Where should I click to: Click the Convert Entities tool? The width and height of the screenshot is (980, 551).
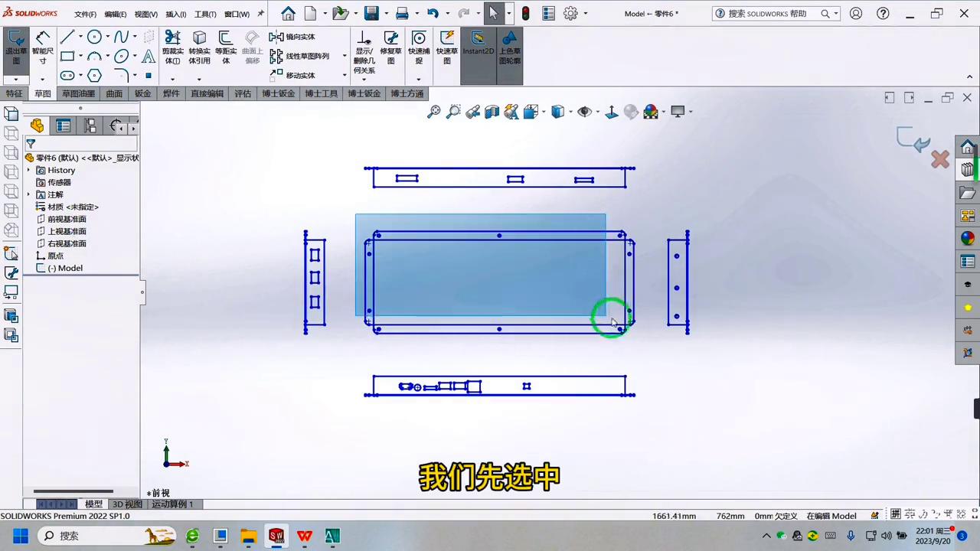[199, 46]
